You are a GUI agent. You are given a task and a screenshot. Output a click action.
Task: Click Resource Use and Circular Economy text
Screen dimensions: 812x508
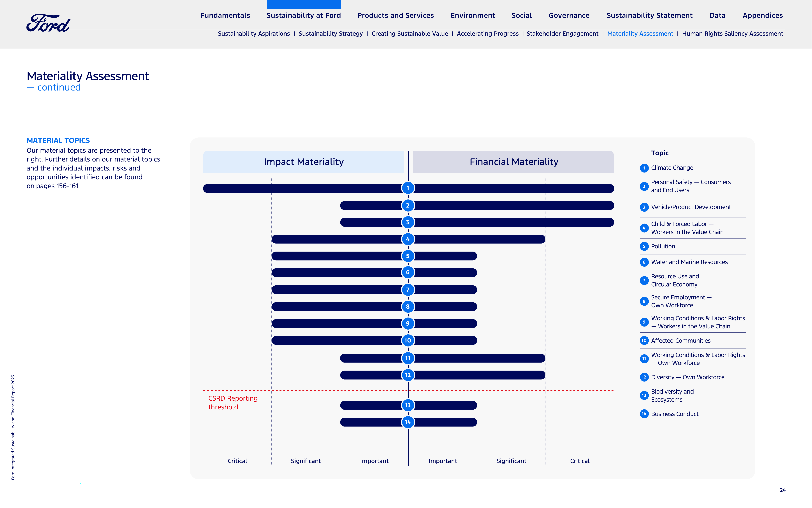tap(675, 281)
